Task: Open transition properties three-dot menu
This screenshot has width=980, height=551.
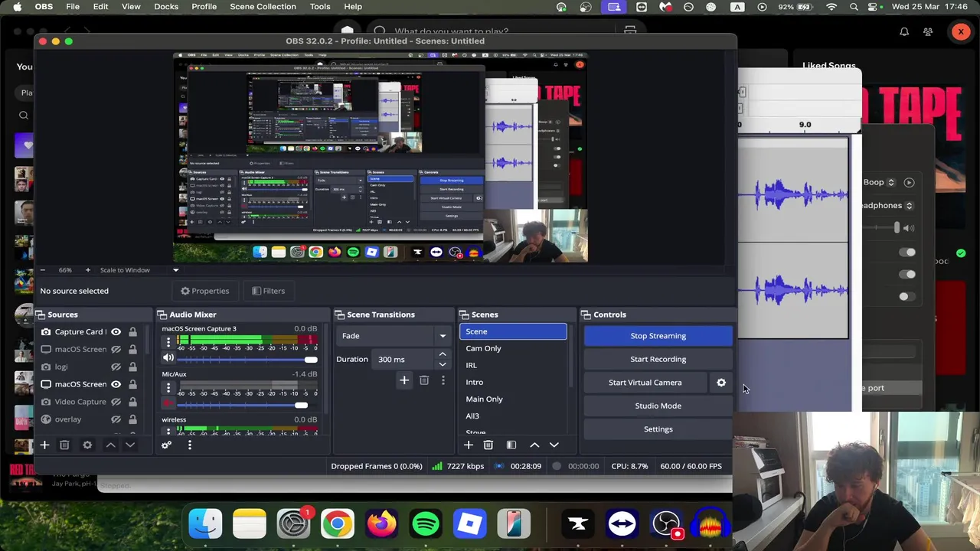Action: coord(443,380)
